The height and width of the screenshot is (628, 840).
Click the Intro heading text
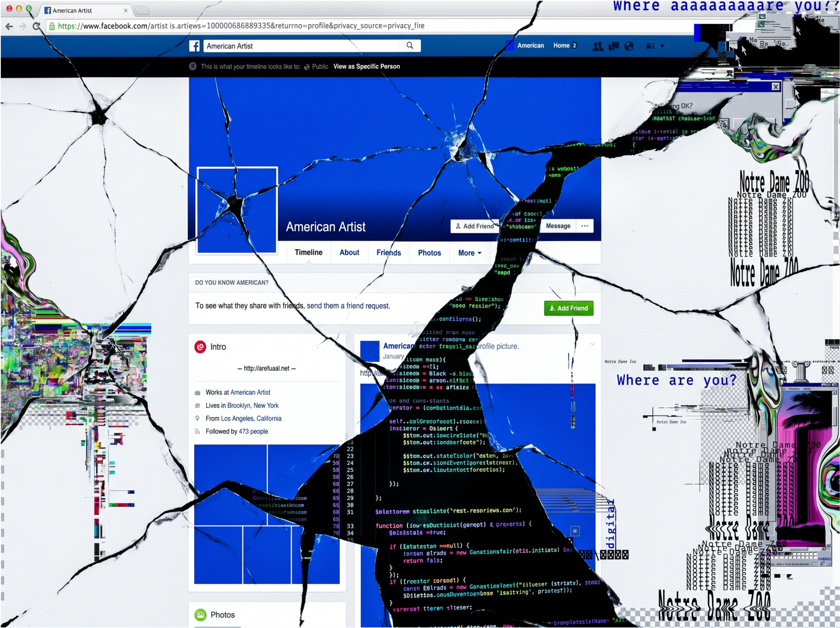coord(218,347)
